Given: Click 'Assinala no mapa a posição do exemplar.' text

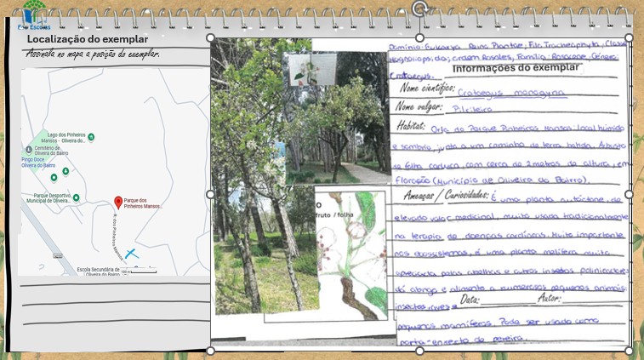Looking at the screenshot, I should [93, 54].
